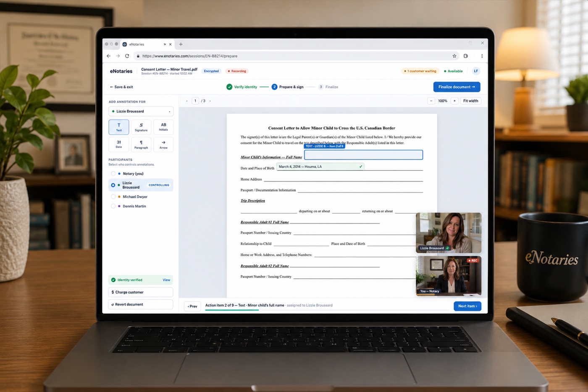Click the Recording status badge
The image size is (588, 392).
coord(237,71)
